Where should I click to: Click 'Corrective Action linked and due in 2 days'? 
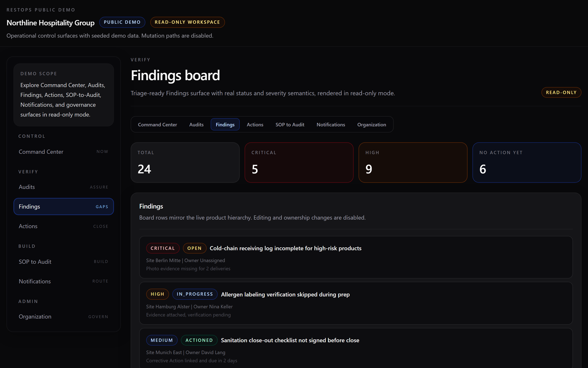pyautogui.click(x=192, y=360)
